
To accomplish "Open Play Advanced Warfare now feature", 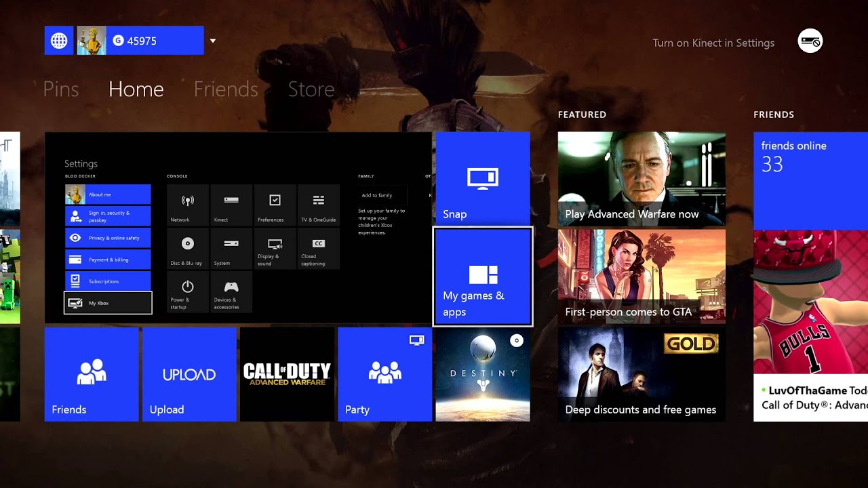I will pyautogui.click(x=642, y=179).
